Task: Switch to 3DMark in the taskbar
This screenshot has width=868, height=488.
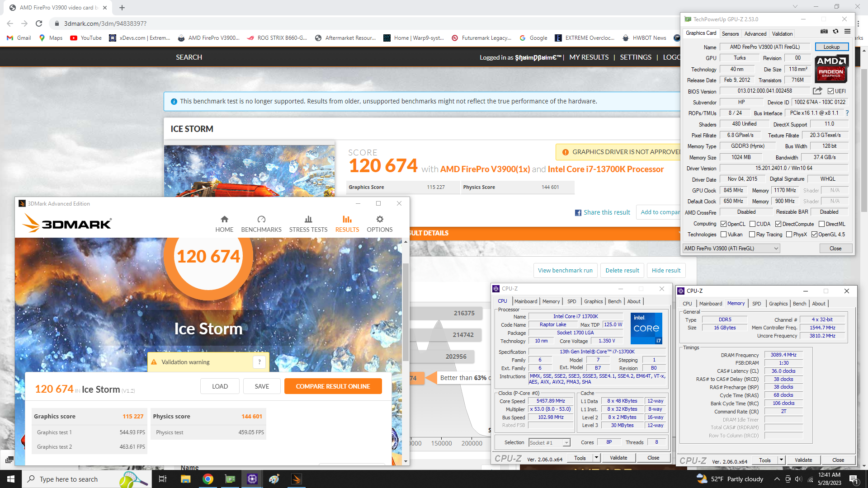Action: [x=297, y=479]
